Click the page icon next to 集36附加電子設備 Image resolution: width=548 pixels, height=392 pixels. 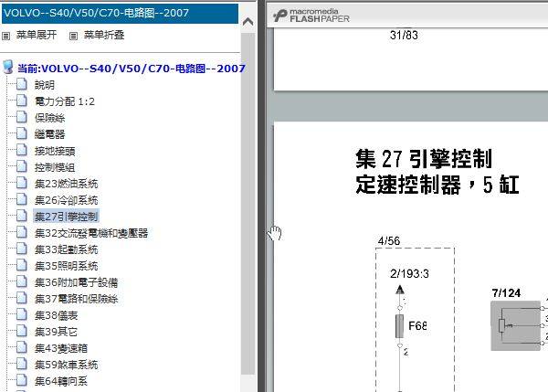(22, 281)
